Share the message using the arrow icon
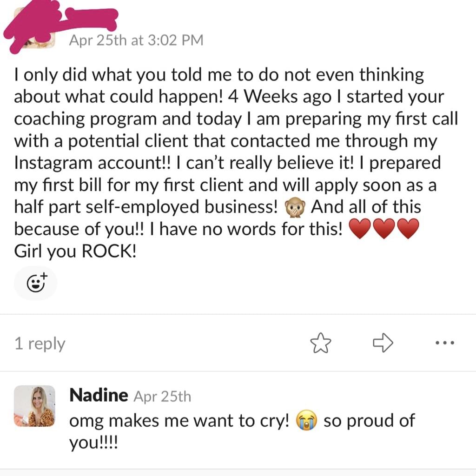 pyautogui.click(x=383, y=343)
